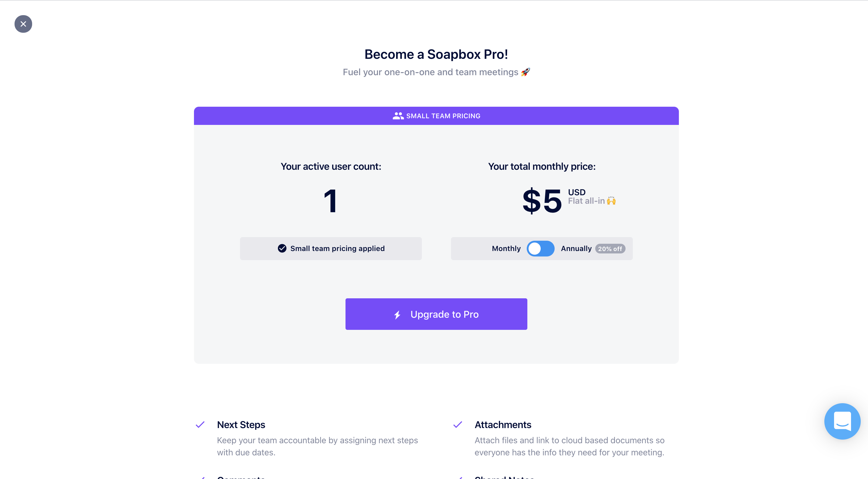Image resolution: width=868 pixels, height=479 pixels.
Task: Select the Monthly billing label
Action: coord(506,249)
